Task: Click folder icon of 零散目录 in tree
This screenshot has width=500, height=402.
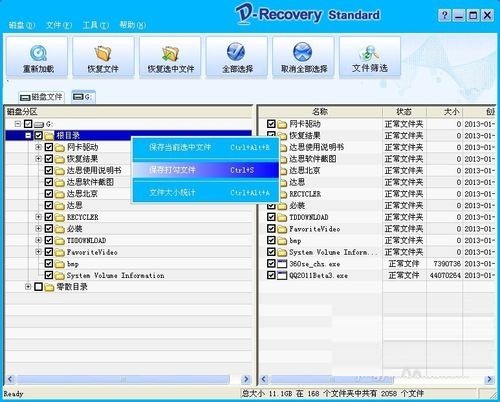Action: 49,287
